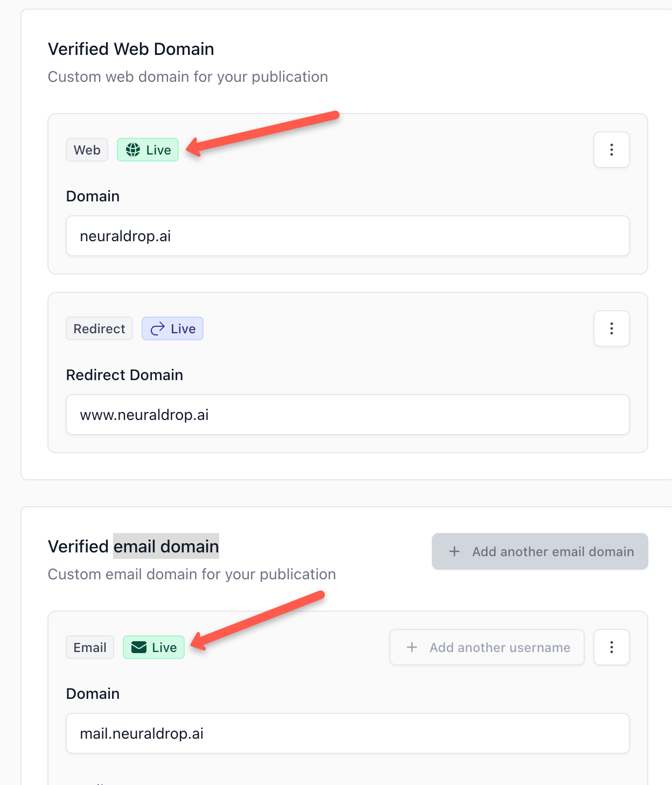This screenshot has height=785, width=672.
Task: Click the Add another username button
Action: (x=486, y=647)
